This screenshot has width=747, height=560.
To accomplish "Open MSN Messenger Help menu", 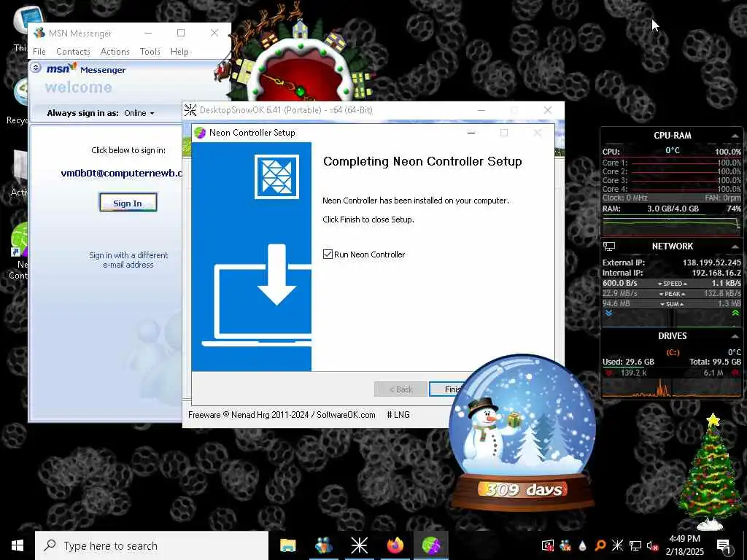I will tap(179, 52).
